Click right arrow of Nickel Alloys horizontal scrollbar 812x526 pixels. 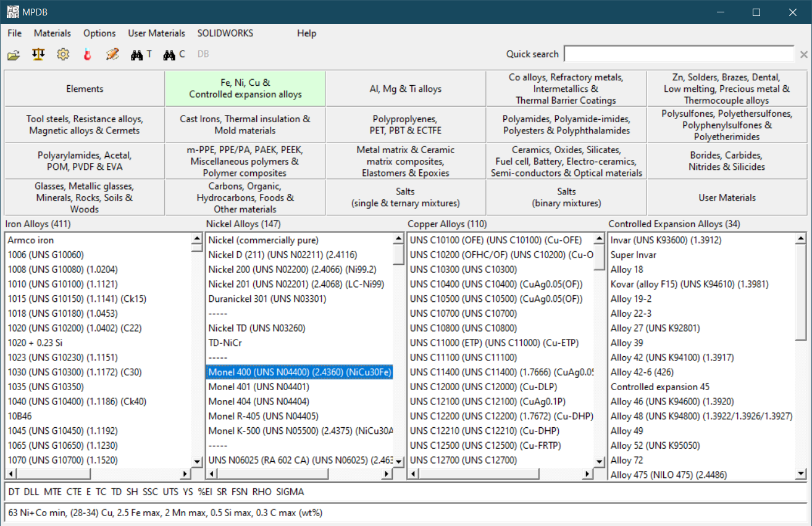pyautogui.click(x=387, y=474)
